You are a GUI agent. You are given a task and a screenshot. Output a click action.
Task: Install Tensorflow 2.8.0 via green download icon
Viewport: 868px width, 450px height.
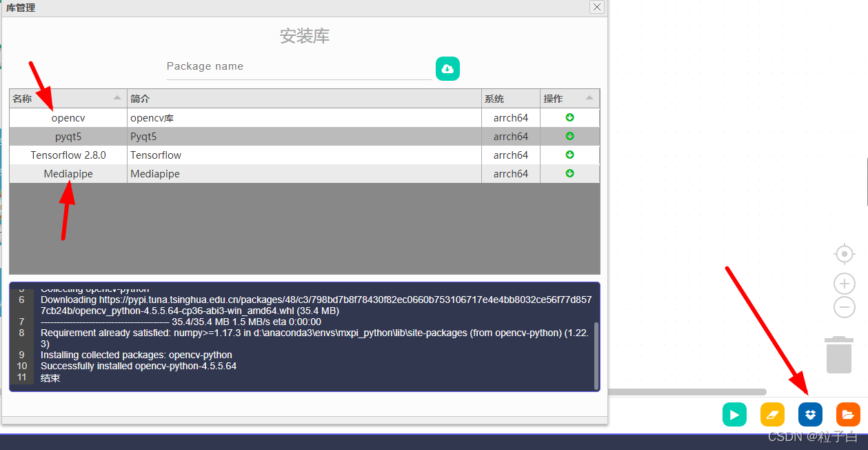tap(569, 155)
